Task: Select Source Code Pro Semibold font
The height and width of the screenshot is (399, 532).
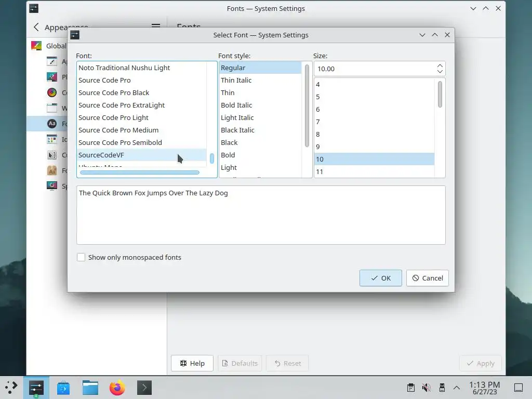Action: coord(142,142)
